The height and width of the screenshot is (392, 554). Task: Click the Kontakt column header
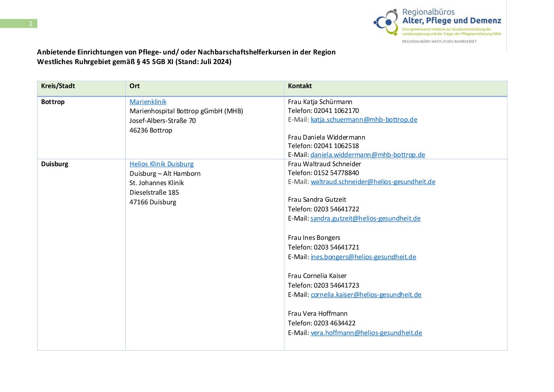(x=300, y=86)
